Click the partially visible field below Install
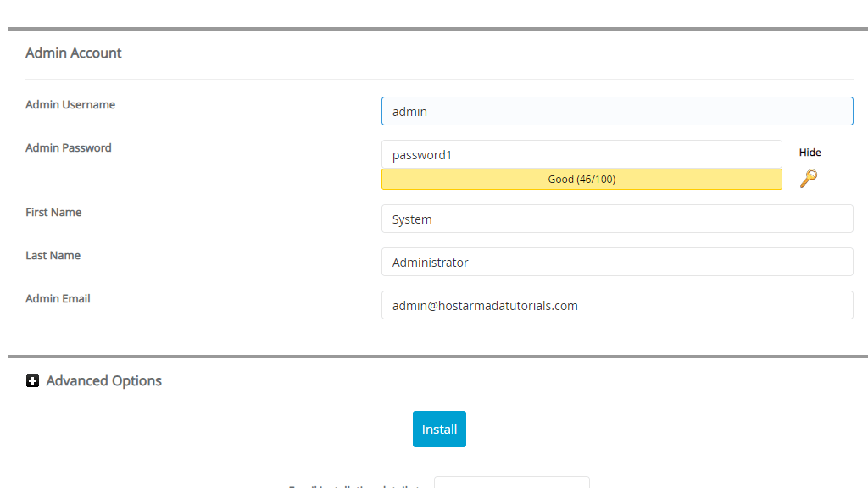Viewport: 868px width, 488px height. 511,483
